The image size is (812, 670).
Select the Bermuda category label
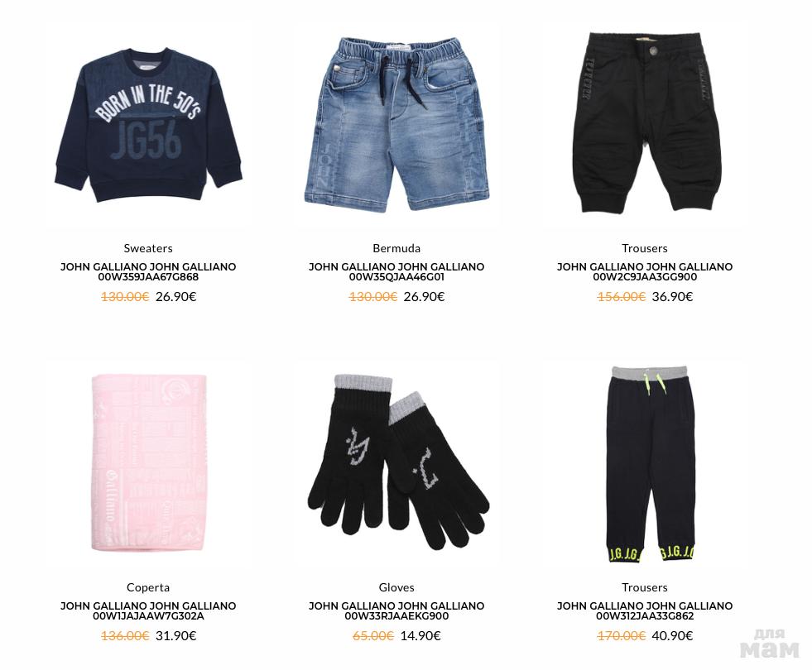(x=396, y=248)
